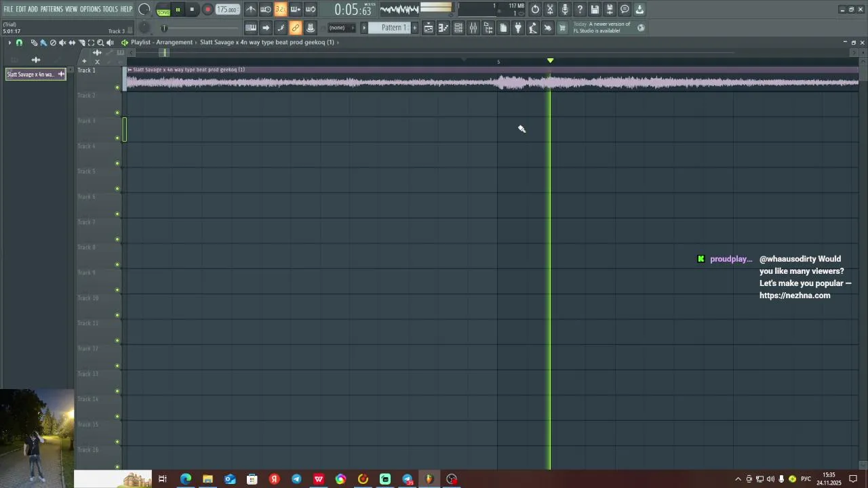The image size is (868, 488).
Task: Adjust the master volume knob
Action: [x=144, y=9]
